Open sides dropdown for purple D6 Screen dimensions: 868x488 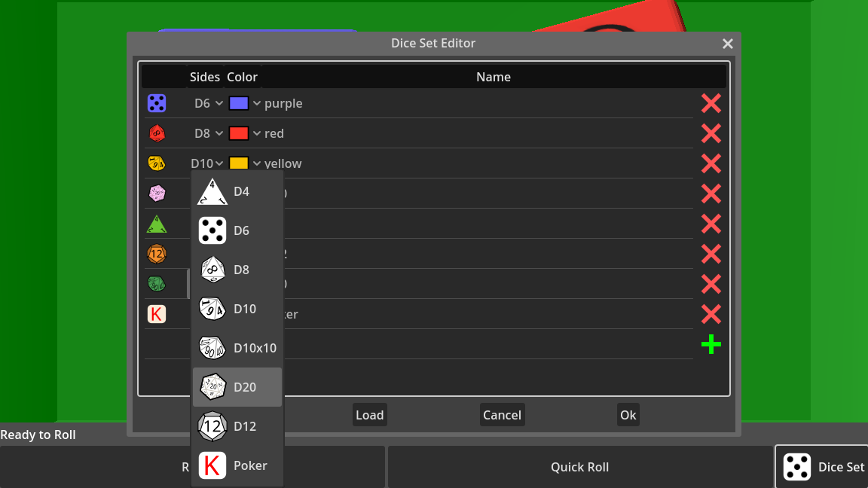point(208,103)
